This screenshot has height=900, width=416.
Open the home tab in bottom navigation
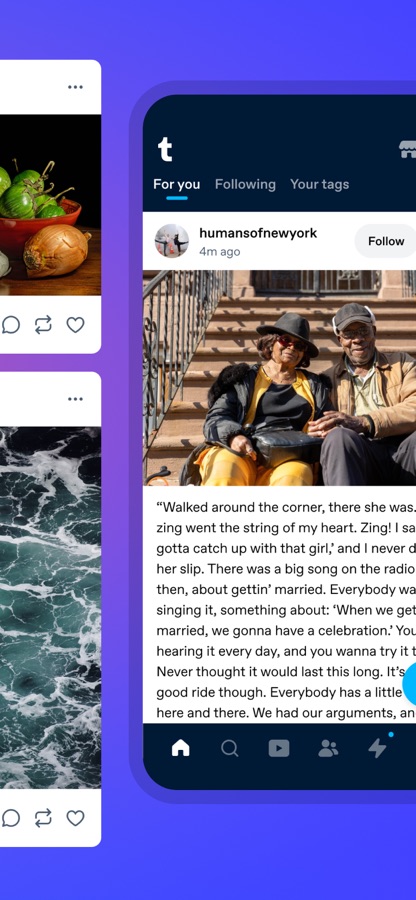pos(181,748)
